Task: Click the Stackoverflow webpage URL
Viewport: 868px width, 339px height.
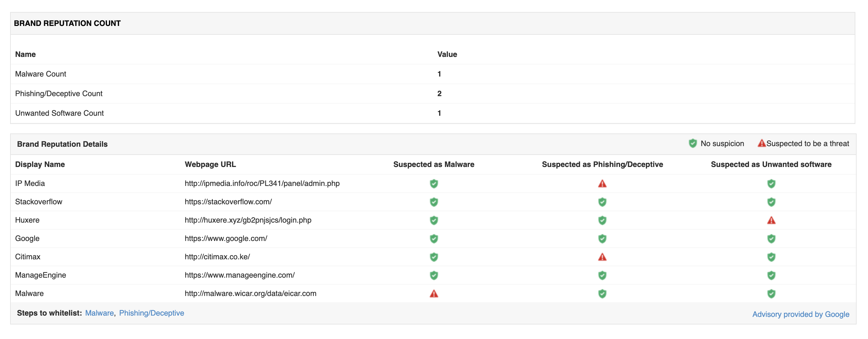Action: point(228,202)
